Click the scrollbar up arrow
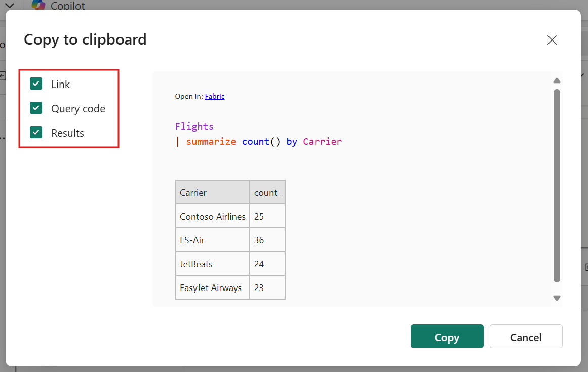Screen dimensions: 588x372 point(557,80)
